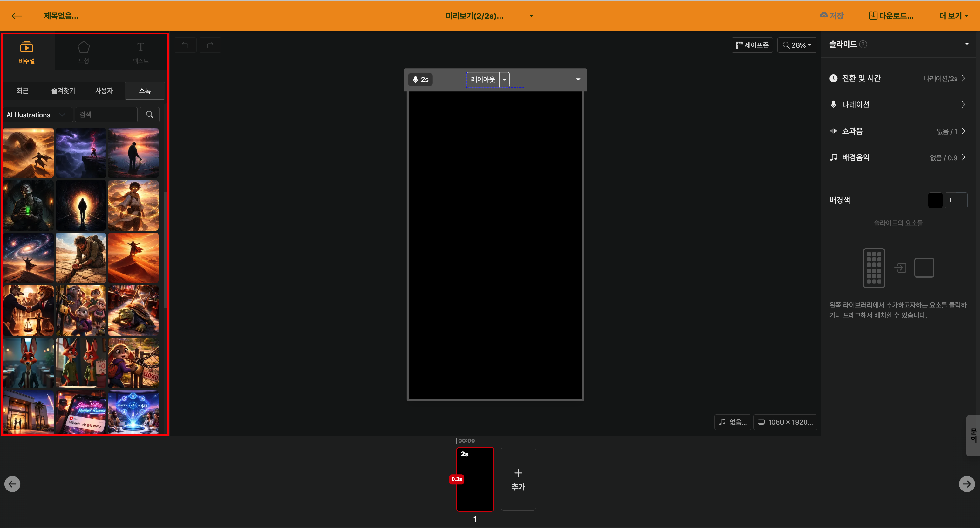
Task: Switch to the 즐겨찾기 favorites tab
Action: tap(63, 91)
